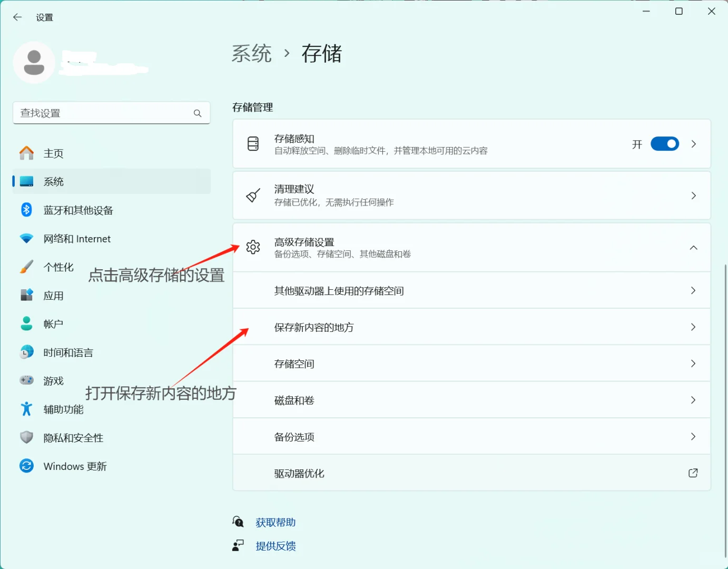Collapse the Advanced storage settings section
This screenshot has width=728, height=569.
coord(694,248)
